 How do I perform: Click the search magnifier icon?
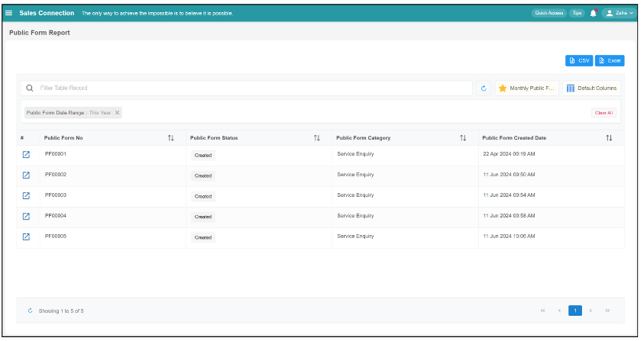point(30,88)
